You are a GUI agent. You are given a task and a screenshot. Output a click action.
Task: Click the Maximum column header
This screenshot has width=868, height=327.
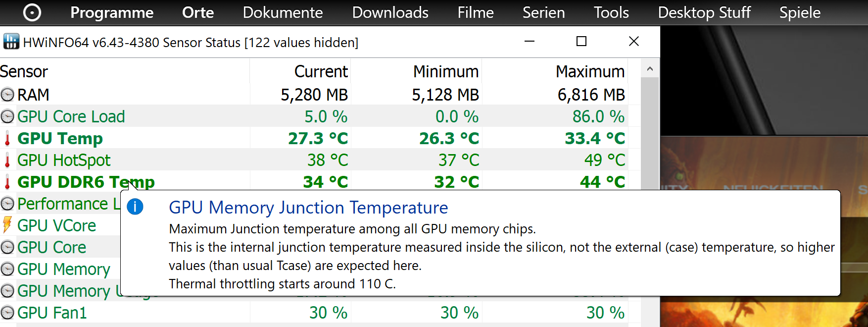click(x=590, y=71)
